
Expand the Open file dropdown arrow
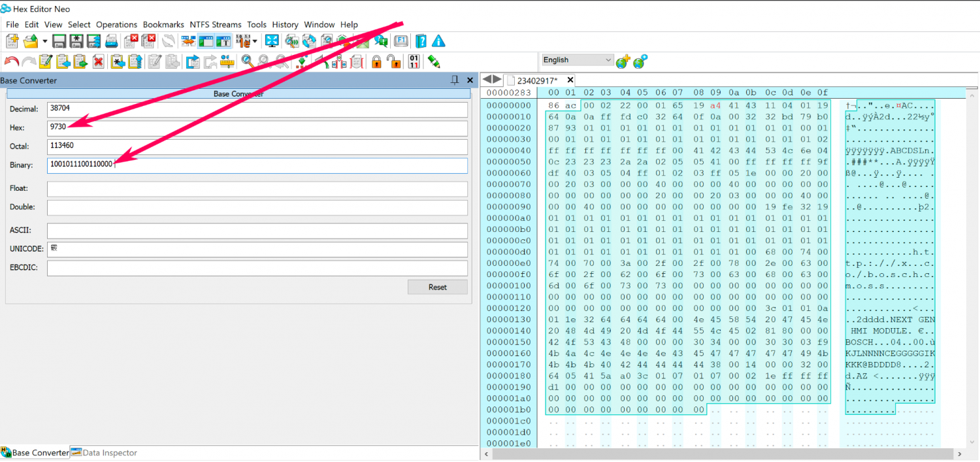[x=44, y=41]
